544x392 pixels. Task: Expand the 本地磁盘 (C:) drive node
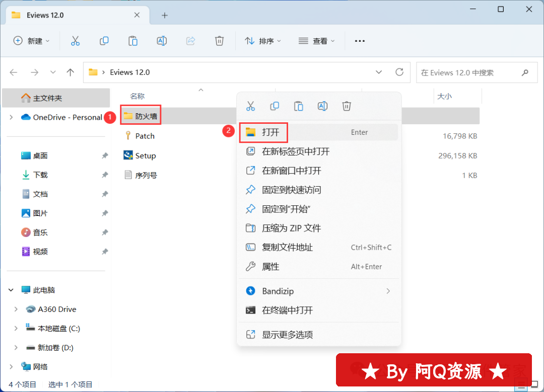coord(16,329)
